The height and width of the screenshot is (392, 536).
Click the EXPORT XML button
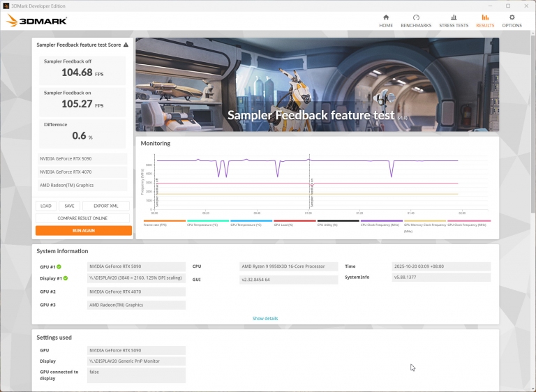tap(105, 206)
